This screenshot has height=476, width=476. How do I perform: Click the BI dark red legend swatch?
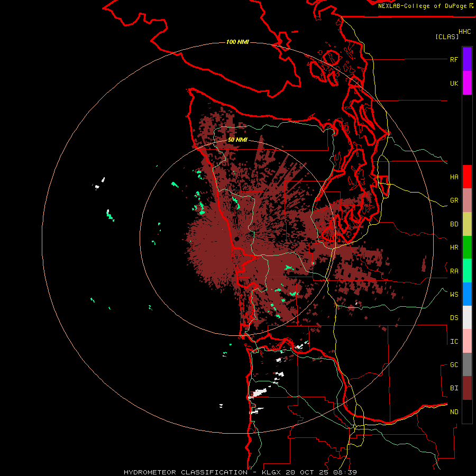467,388
